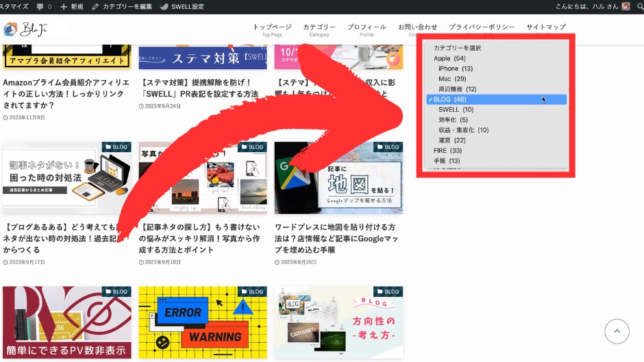Open the 【ブログあるある】 article title

pos(64,239)
